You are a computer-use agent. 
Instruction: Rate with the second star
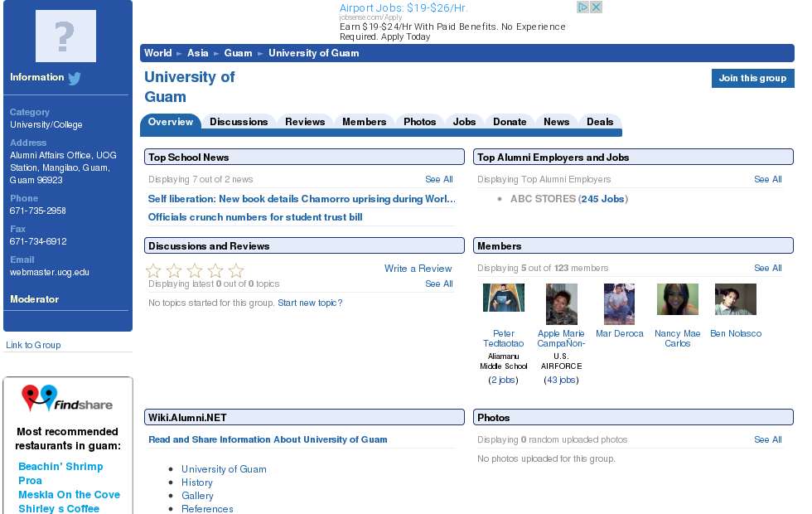pos(174,270)
